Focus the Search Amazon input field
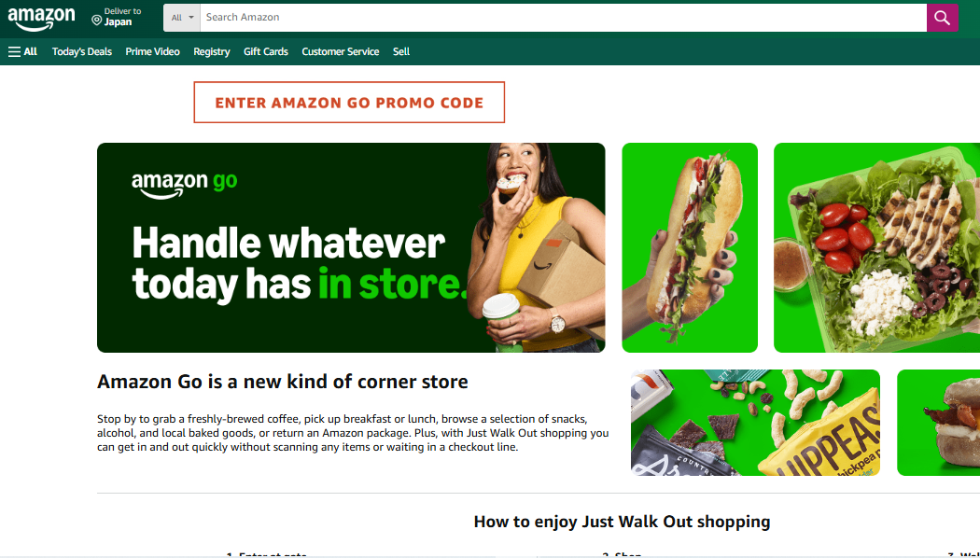This screenshot has height=558, width=980. (x=563, y=18)
